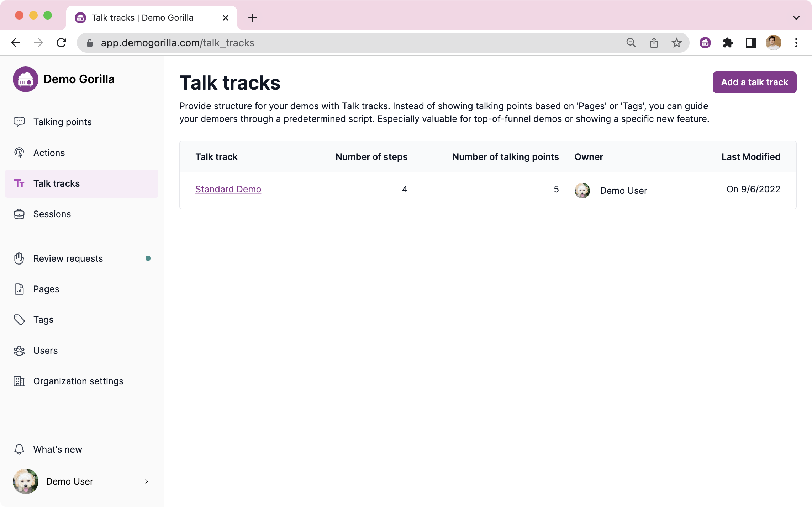Select Talk tracks in the sidebar navigation
Screen dimensions: 812x507
tap(56, 183)
